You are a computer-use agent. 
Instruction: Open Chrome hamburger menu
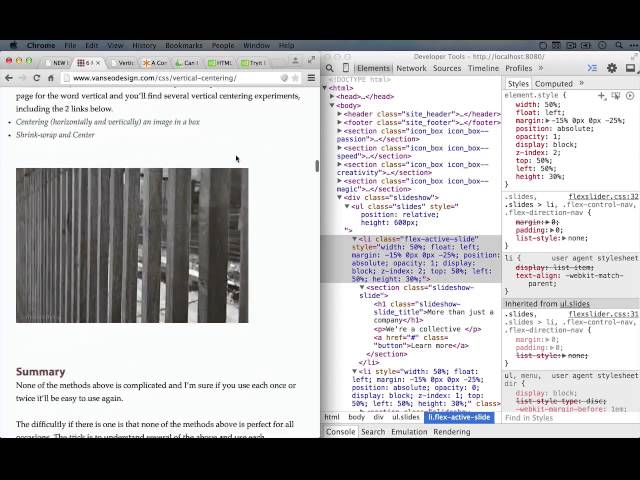(x=311, y=78)
